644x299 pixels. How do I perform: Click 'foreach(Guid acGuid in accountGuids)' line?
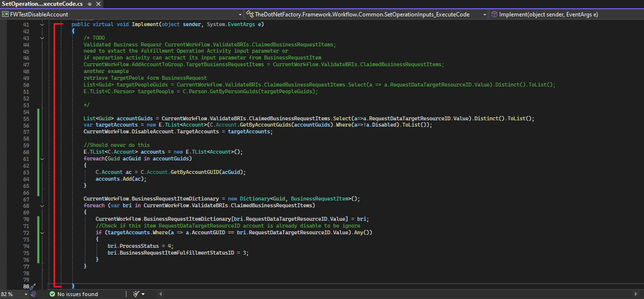(x=137, y=158)
